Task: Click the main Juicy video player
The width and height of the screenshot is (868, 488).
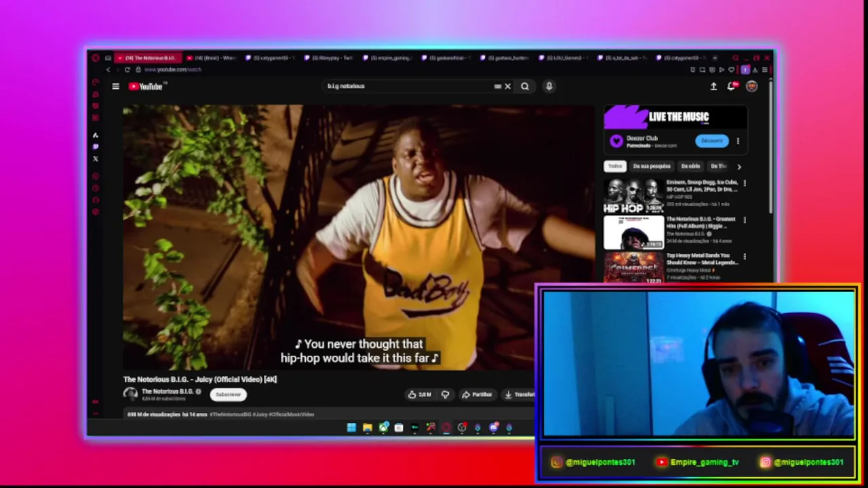Action: click(x=358, y=237)
